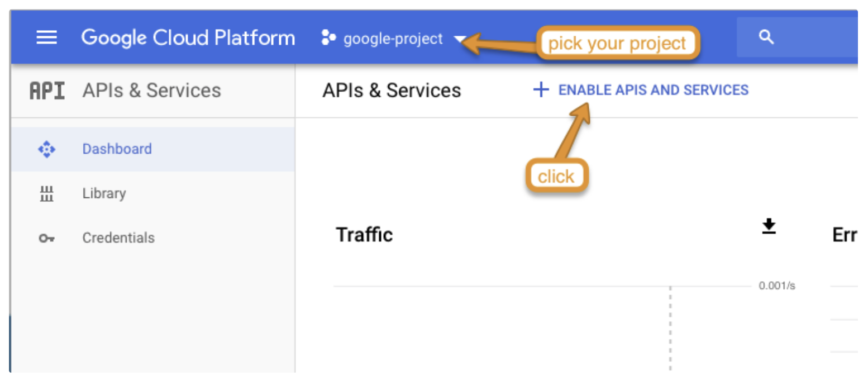Click the Library sidebar icon
Viewport: 868px width, 389px height.
click(x=46, y=194)
